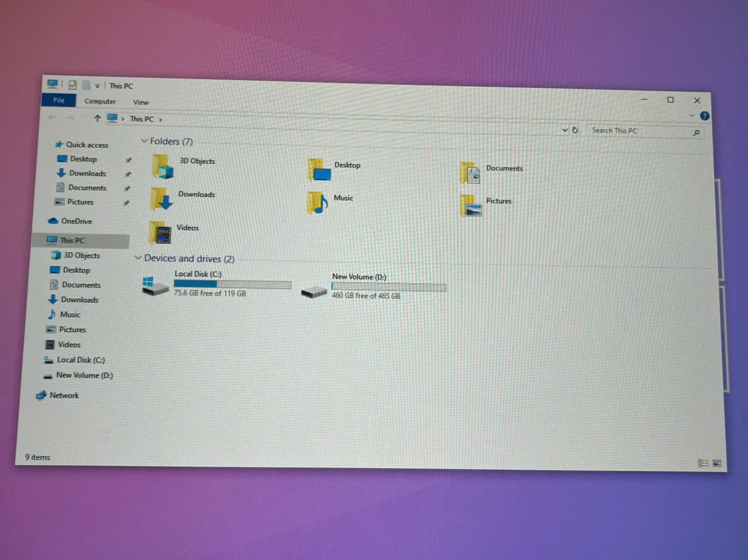Click the Forward navigation arrow
Viewport: 748px width, 560px height.
coord(70,118)
